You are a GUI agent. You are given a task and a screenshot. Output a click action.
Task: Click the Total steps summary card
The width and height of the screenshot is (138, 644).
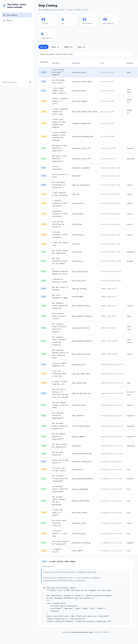pyautogui.click(x=48, y=21)
